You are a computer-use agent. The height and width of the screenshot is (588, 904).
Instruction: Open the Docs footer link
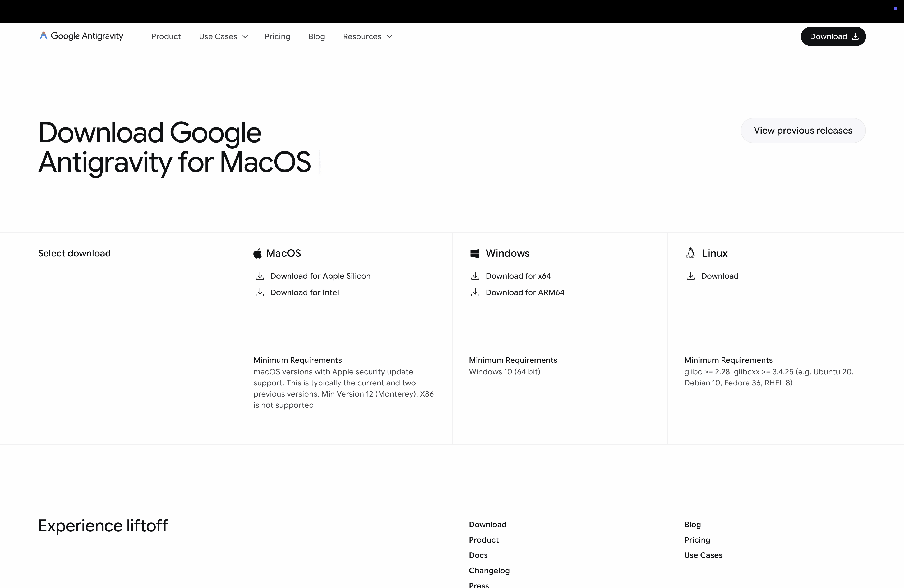478,555
